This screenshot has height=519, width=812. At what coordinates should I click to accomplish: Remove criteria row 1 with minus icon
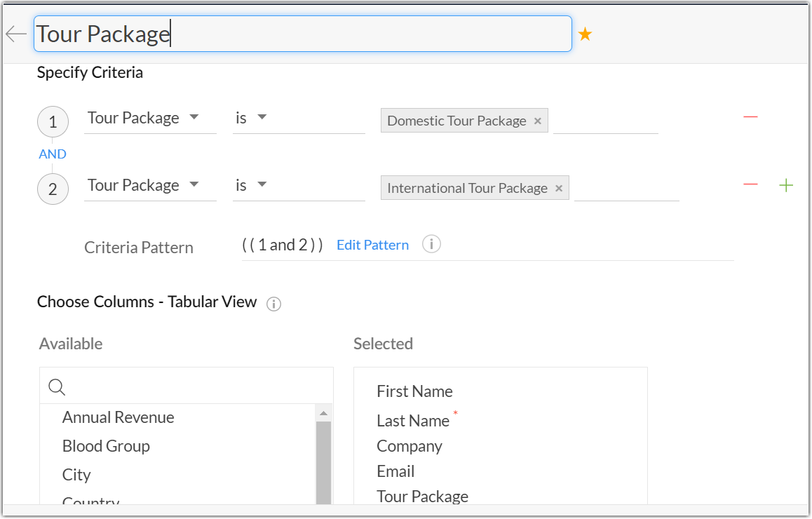[750, 116]
